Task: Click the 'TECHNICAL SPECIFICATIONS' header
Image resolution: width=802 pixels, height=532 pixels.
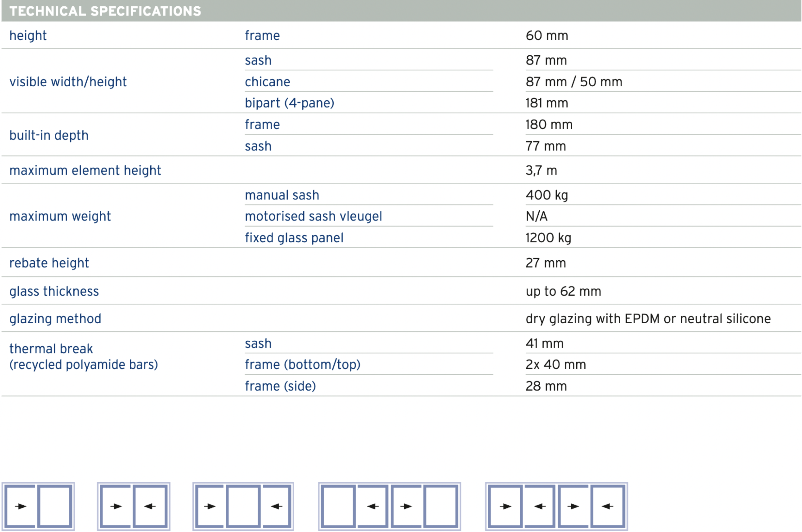Action: coord(105,11)
